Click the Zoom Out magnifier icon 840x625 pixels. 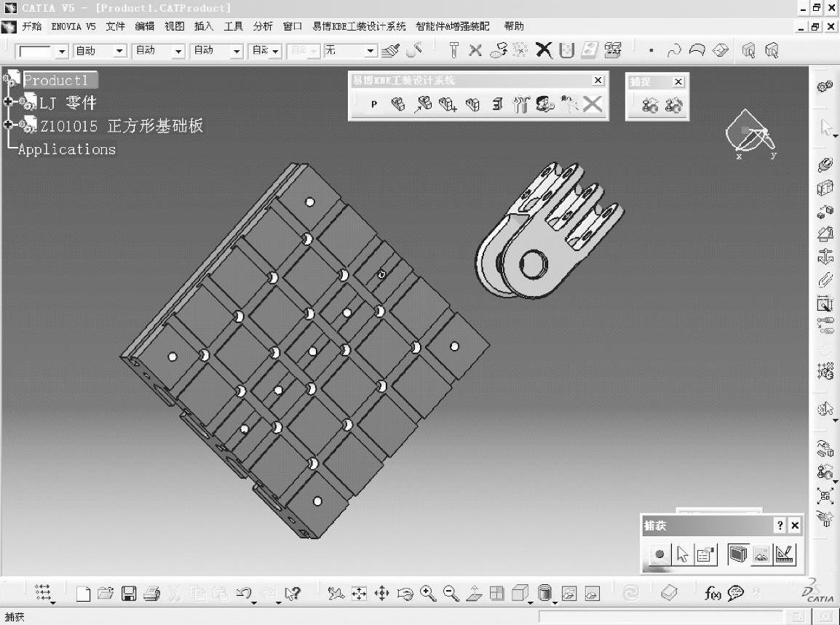(x=451, y=594)
